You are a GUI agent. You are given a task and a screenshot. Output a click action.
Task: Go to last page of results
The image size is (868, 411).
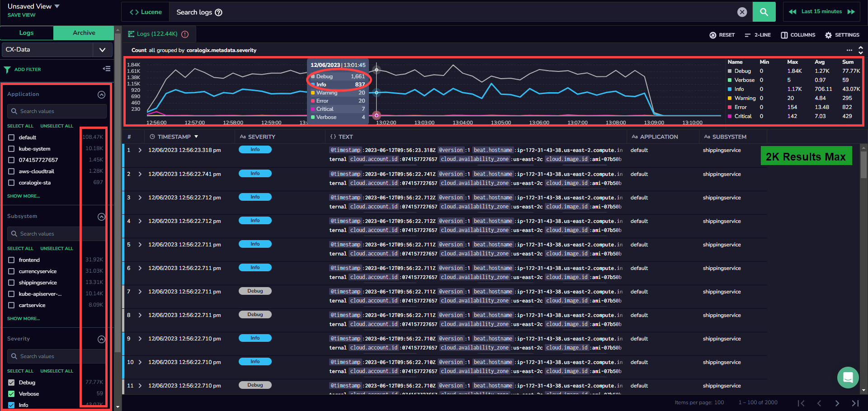click(855, 403)
